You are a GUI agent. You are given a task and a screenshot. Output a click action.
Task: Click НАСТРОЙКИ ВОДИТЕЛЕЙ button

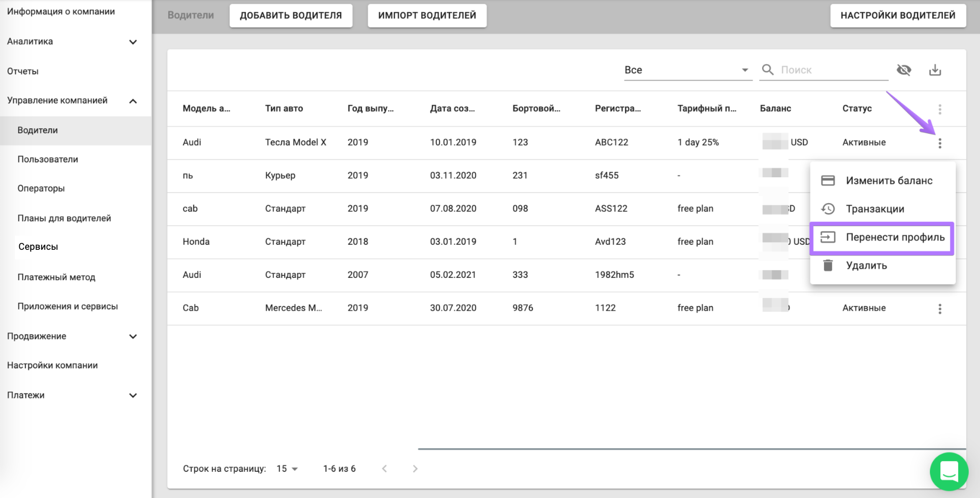tap(898, 15)
